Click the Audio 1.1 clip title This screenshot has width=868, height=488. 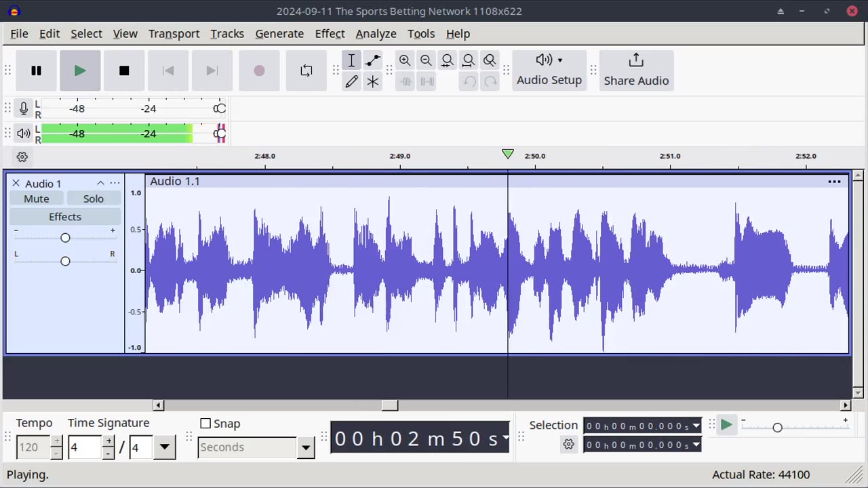tap(175, 181)
